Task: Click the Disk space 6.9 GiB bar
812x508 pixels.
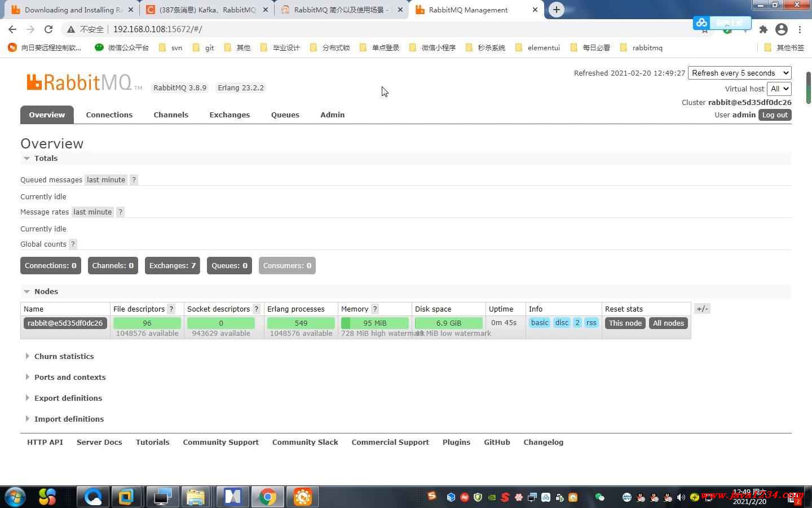Action: click(449, 323)
